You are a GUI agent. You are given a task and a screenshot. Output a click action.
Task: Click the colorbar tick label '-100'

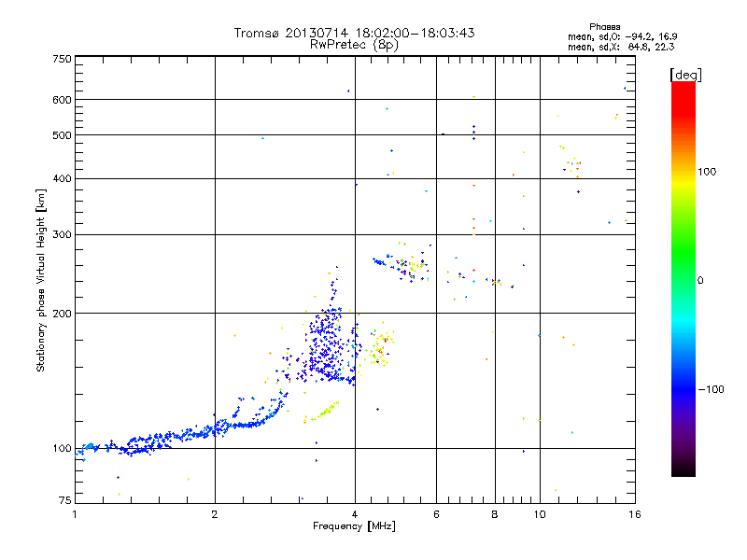coord(711,389)
